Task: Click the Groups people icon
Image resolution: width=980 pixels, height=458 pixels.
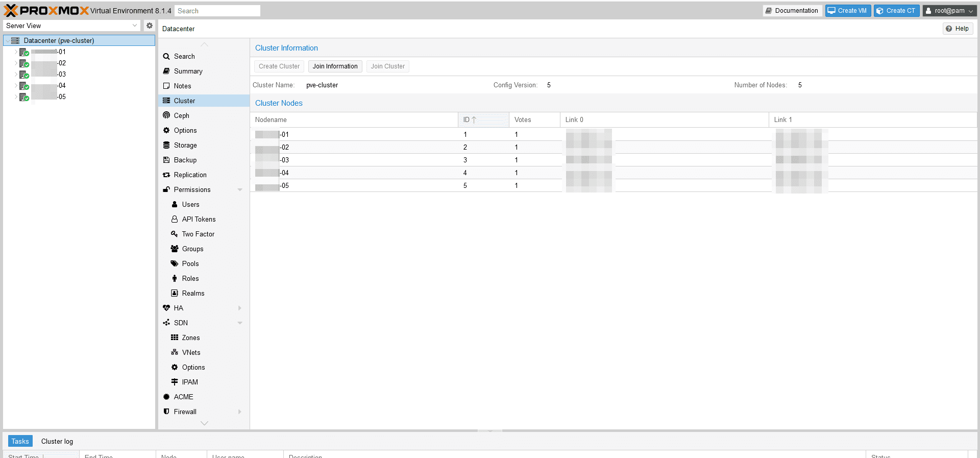Action: click(175, 249)
